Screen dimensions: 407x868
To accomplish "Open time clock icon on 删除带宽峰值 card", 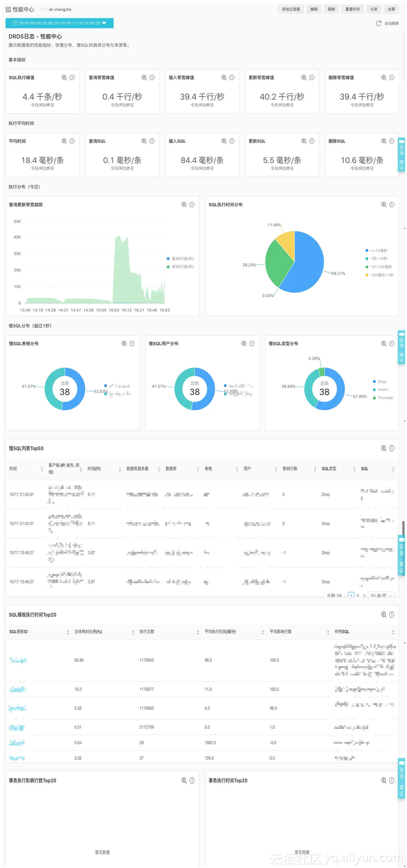I will (x=392, y=78).
